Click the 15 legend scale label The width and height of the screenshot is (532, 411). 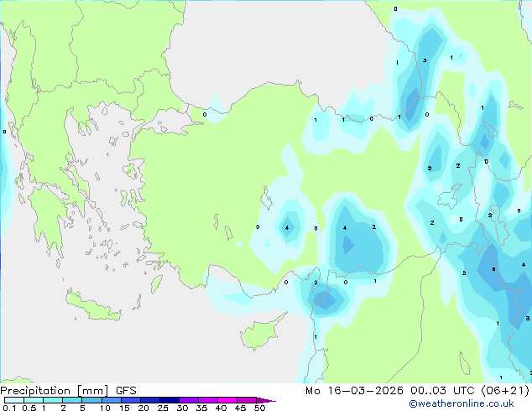[x=124, y=408]
